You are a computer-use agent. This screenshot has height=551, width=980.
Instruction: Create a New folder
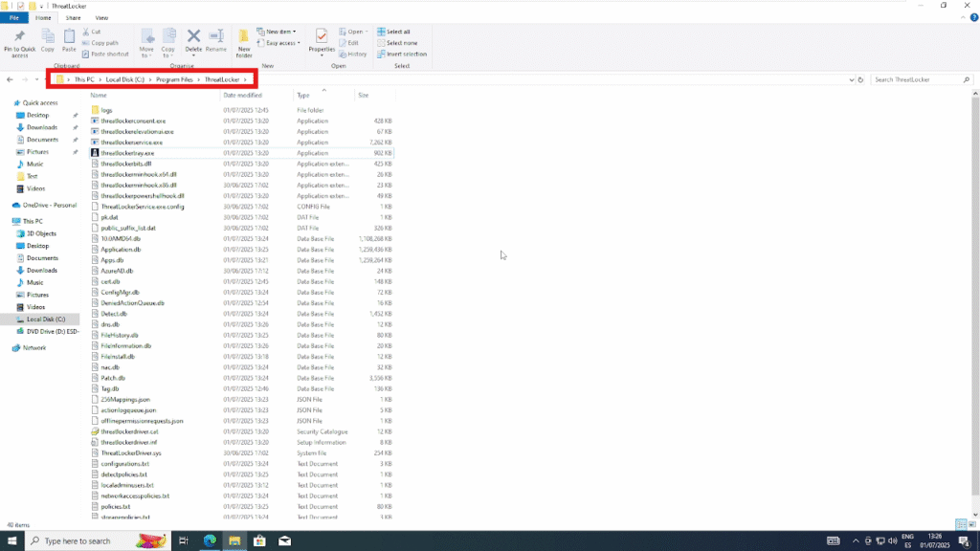tap(244, 44)
